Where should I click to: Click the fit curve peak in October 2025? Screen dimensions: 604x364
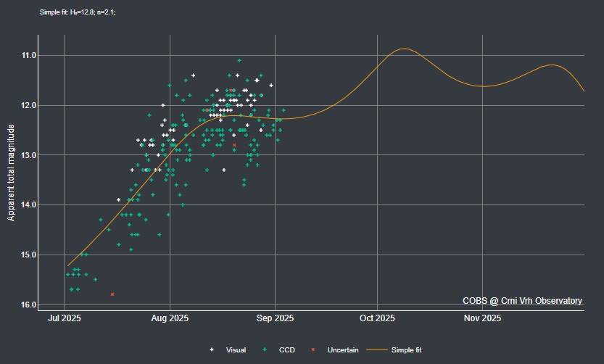pyautogui.click(x=404, y=49)
